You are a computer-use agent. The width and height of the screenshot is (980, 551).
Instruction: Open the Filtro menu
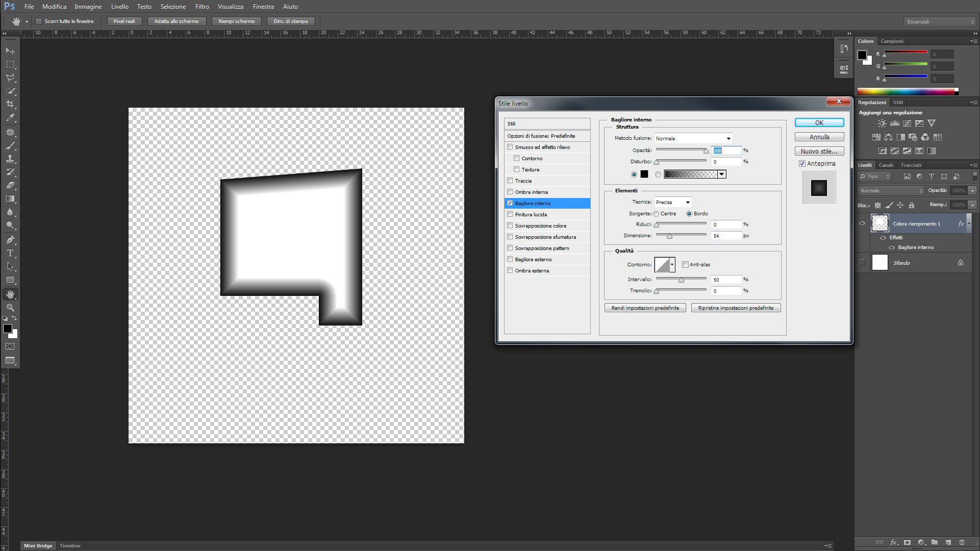click(x=202, y=7)
